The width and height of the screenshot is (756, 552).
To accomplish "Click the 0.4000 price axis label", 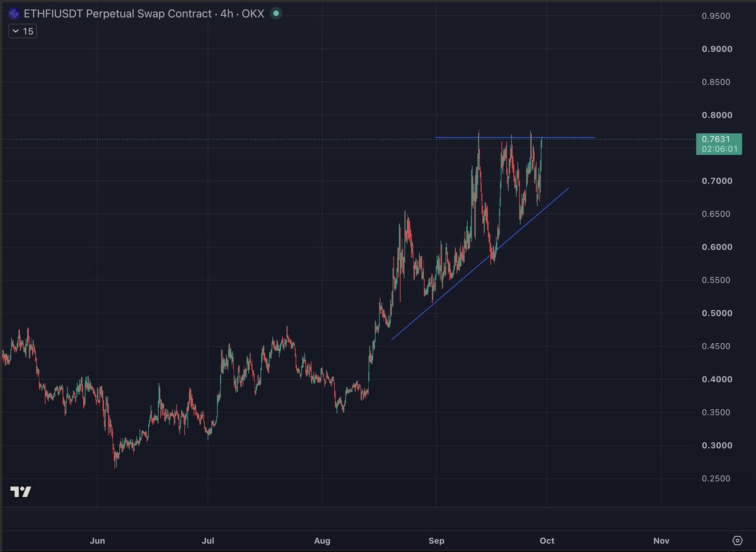I will [716, 379].
